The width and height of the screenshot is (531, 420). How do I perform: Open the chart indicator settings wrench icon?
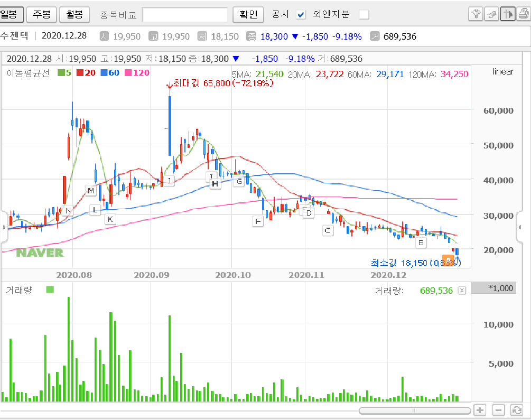(476, 14)
